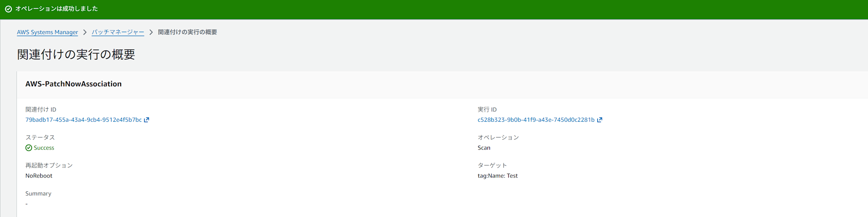Select the Scan operation value
The height and width of the screenshot is (217, 868).
[484, 148]
